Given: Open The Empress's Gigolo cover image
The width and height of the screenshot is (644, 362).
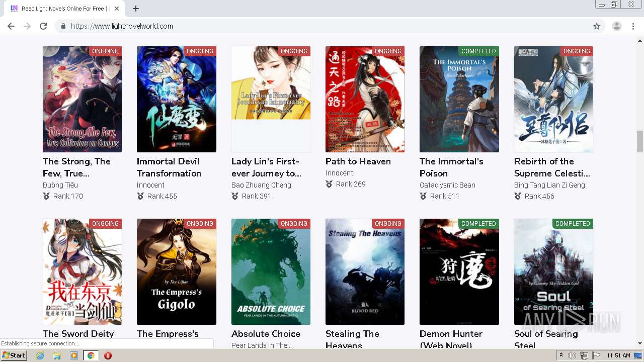Looking at the screenshot, I should click(x=177, y=271).
